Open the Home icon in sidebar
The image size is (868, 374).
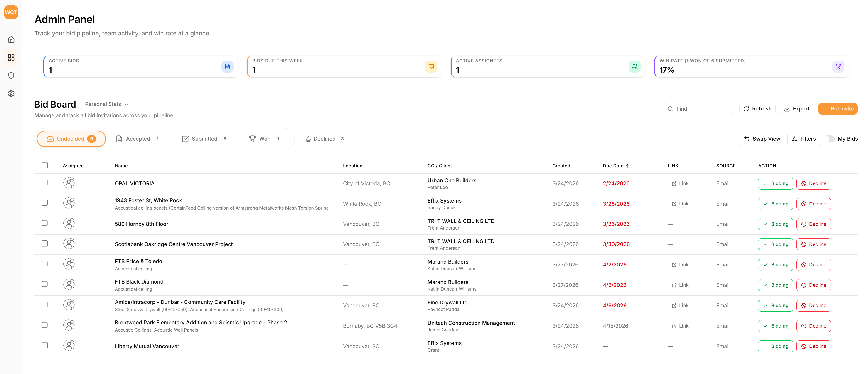click(x=11, y=39)
